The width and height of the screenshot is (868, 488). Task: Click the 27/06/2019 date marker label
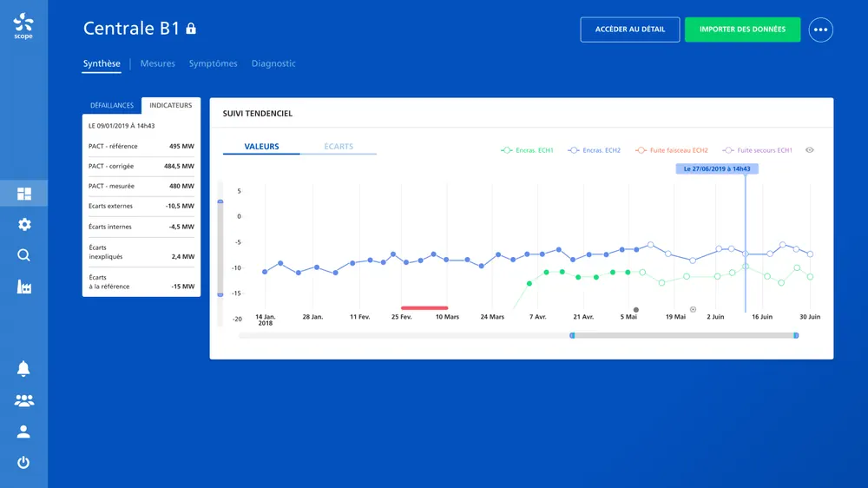[x=717, y=169]
